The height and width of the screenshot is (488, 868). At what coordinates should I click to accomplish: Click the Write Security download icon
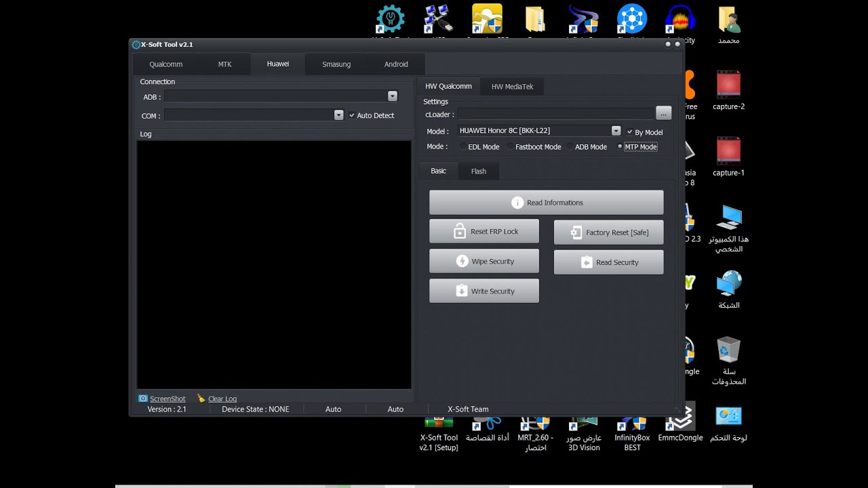coord(461,291)
